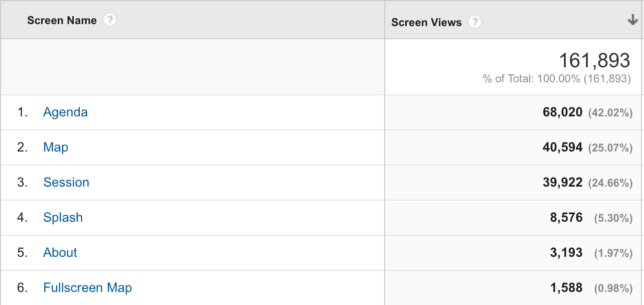The height and width of the screenshot is (305, 644).
Task: Open the Splash screen link
Action: pyautogui.click(x=63, y=218)
